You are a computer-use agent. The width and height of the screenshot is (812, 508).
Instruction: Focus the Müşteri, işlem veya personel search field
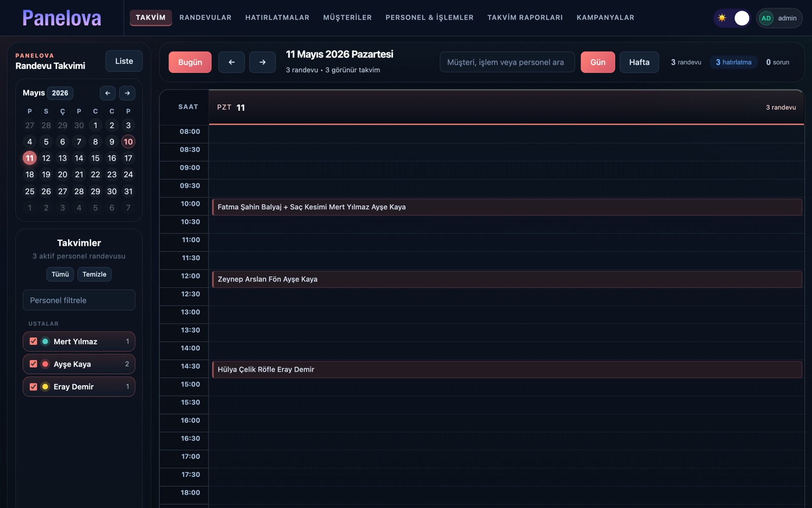pos(507,62)
